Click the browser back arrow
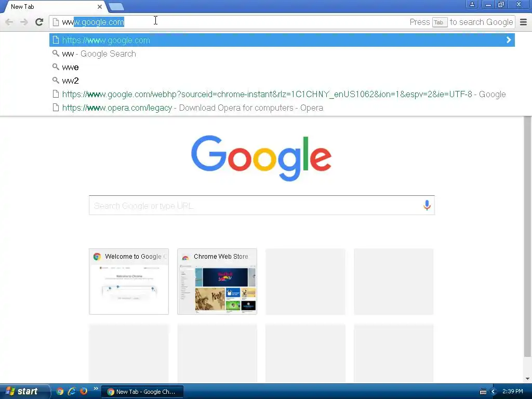 (x=9, y=22)
